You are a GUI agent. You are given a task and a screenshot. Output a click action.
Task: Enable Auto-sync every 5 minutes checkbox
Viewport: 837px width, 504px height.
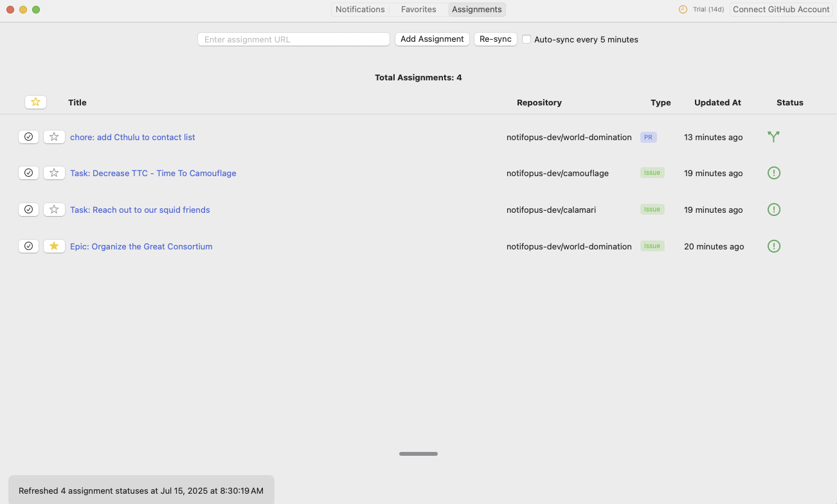pos(526,39)
